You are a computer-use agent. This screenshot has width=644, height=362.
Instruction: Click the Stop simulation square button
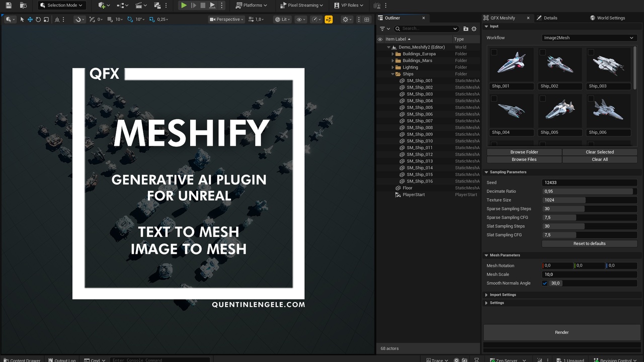[x=203, y=5]
